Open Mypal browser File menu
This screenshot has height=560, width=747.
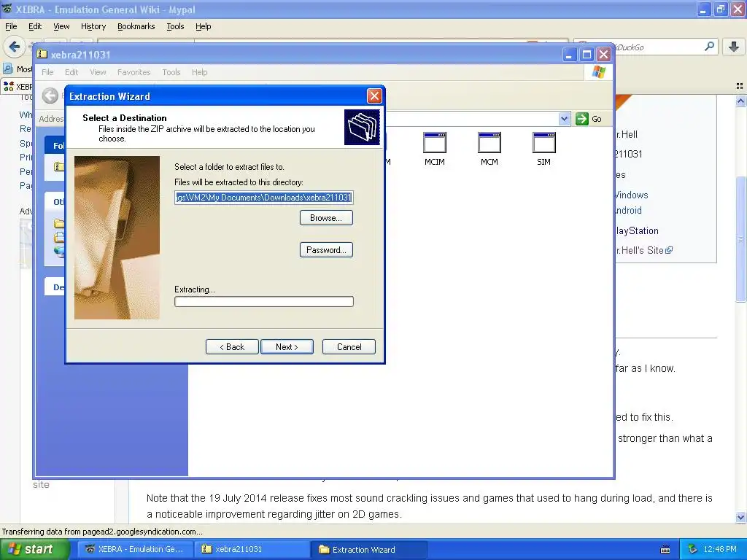tap(11, 26)
